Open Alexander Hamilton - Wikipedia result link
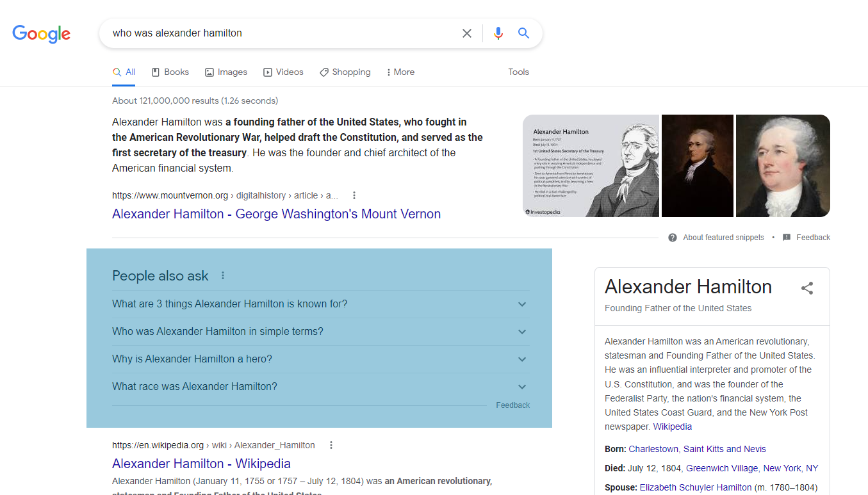Screen dimensions: 868x495 201,464
